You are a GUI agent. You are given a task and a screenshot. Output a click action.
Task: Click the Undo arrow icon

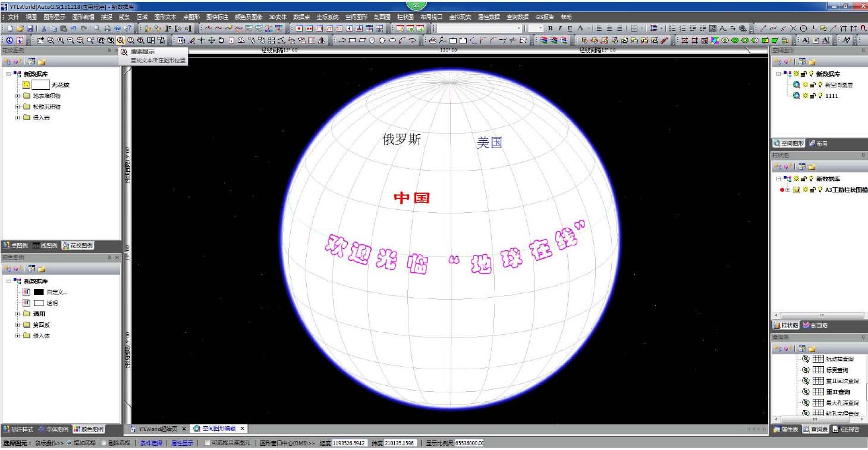click(x=73, y=28)
